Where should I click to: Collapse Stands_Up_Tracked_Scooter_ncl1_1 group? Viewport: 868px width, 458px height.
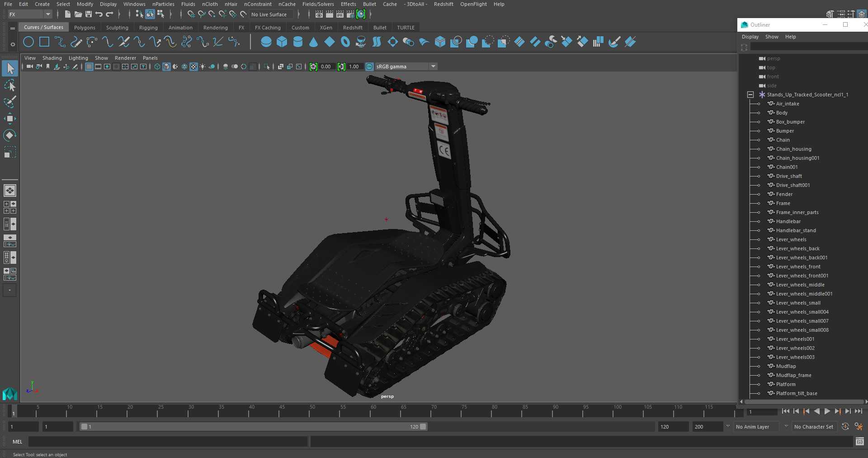pos(750,95)
